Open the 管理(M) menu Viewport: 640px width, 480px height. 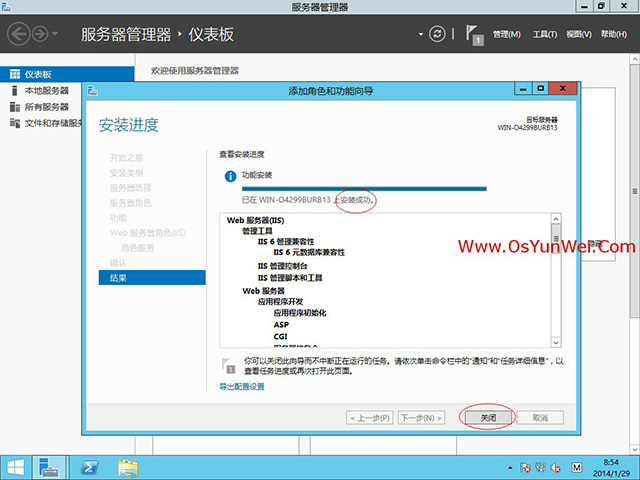coord(507,34)
